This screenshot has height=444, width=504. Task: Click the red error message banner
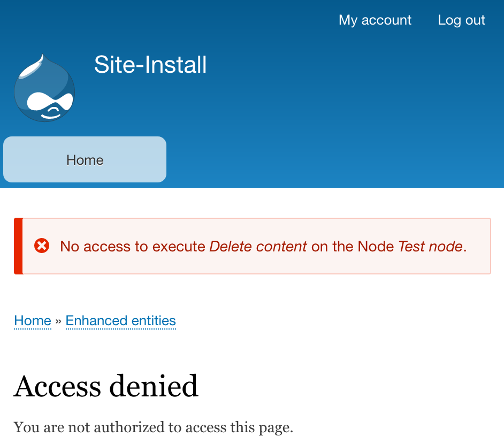253,246
